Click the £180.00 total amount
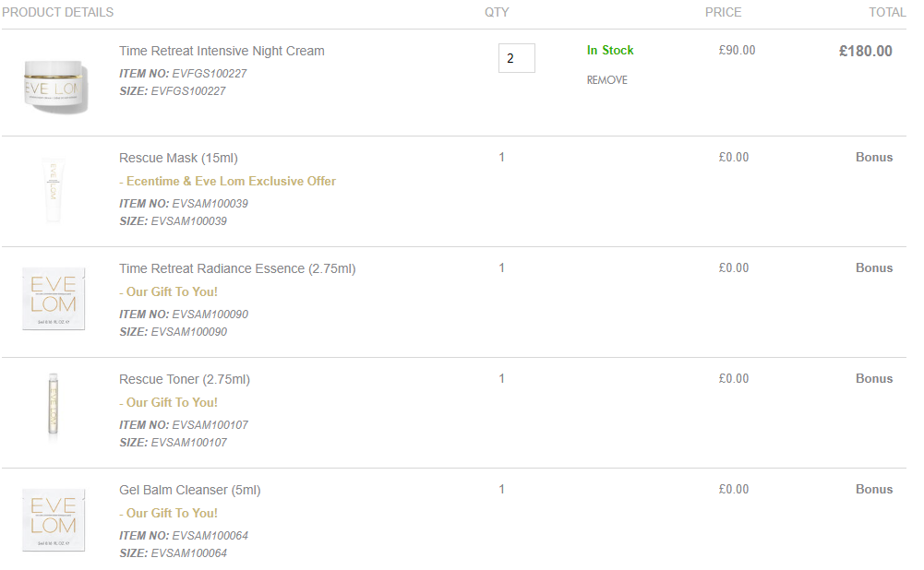 [x=866, y=52]
